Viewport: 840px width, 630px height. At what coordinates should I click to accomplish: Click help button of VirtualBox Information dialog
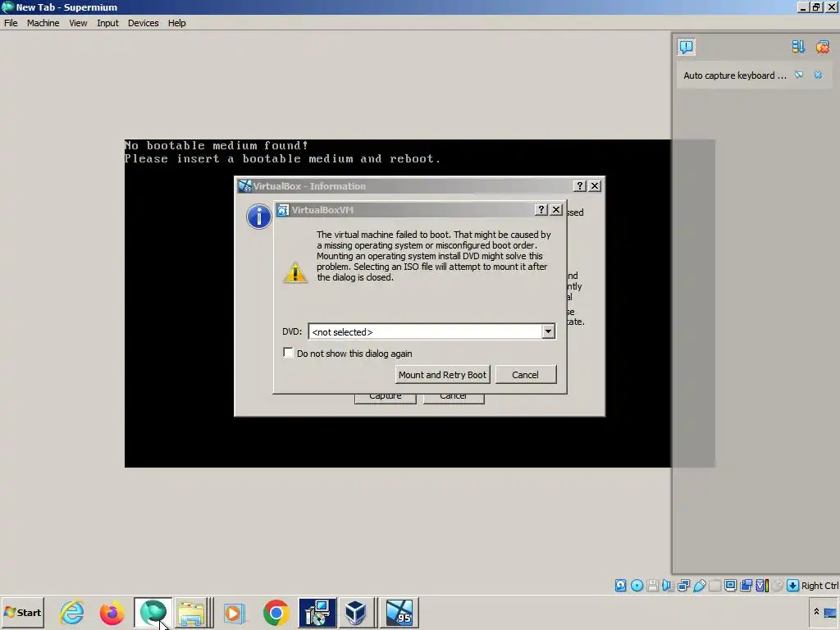(x=580, y=186)
